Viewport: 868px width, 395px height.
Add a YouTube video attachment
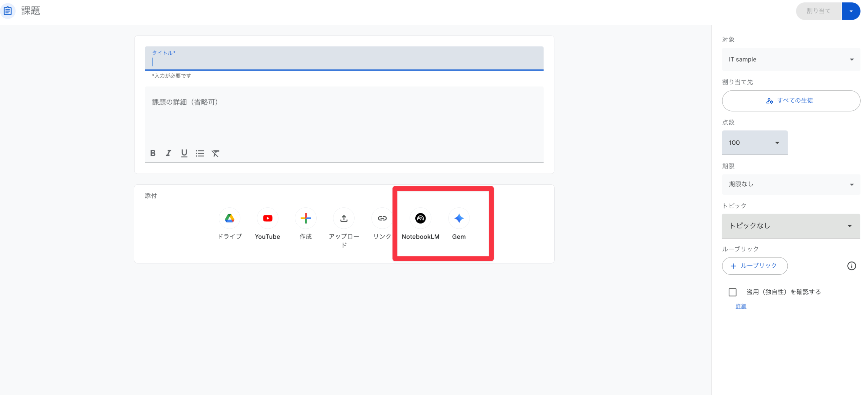268,218
